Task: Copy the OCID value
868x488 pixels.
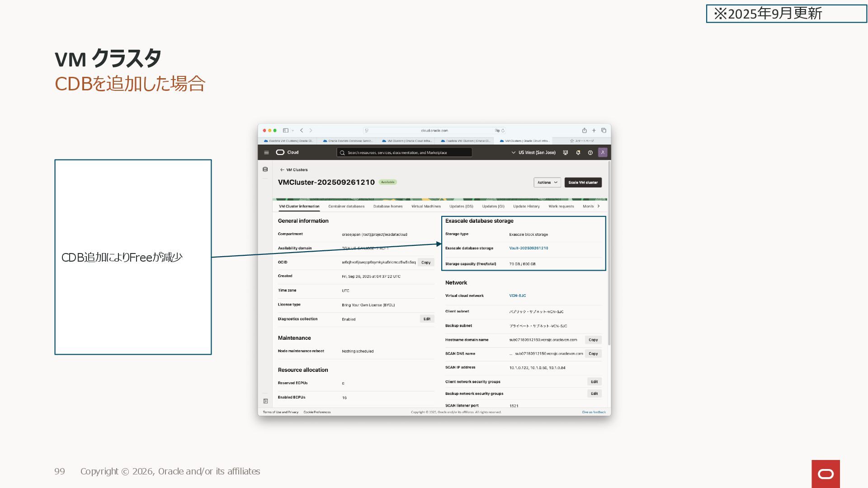Action: pos(426,263)
